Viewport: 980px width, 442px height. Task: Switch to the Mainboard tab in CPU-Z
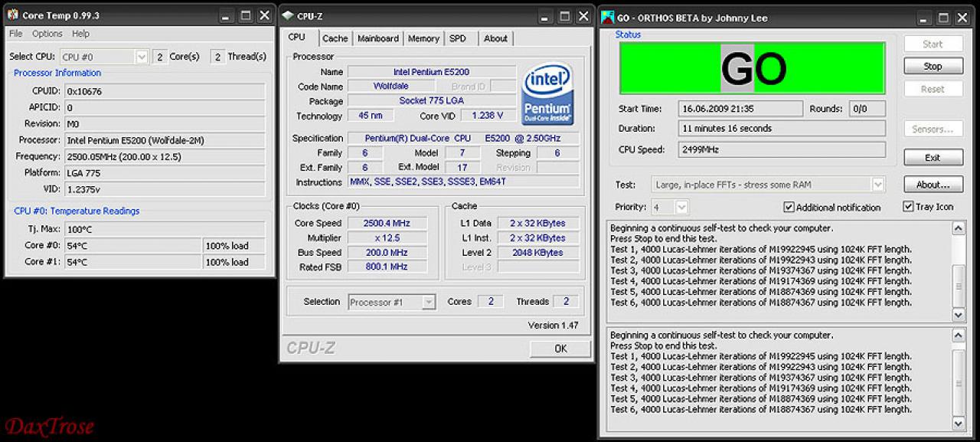[378, 38]
